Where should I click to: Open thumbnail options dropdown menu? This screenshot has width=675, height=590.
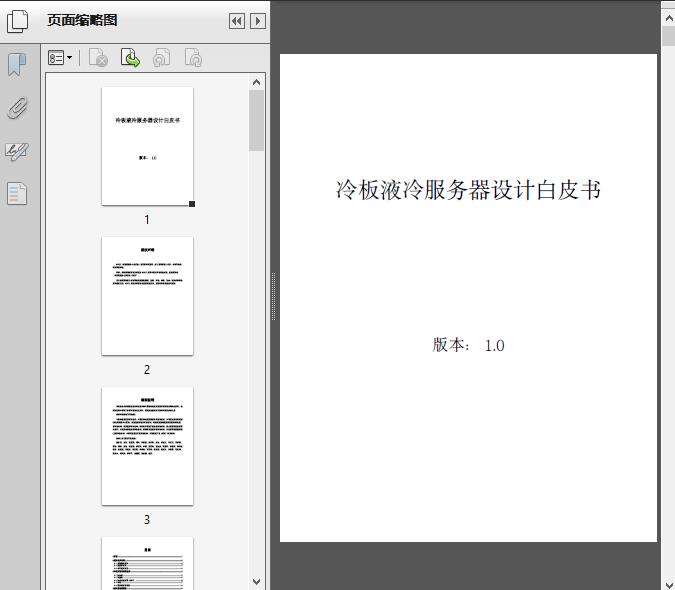60,58
